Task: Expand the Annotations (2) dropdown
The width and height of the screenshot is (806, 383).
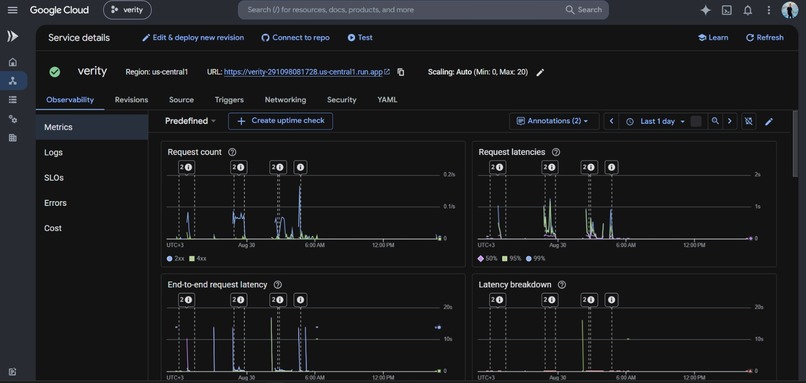Action: (554, 121)
